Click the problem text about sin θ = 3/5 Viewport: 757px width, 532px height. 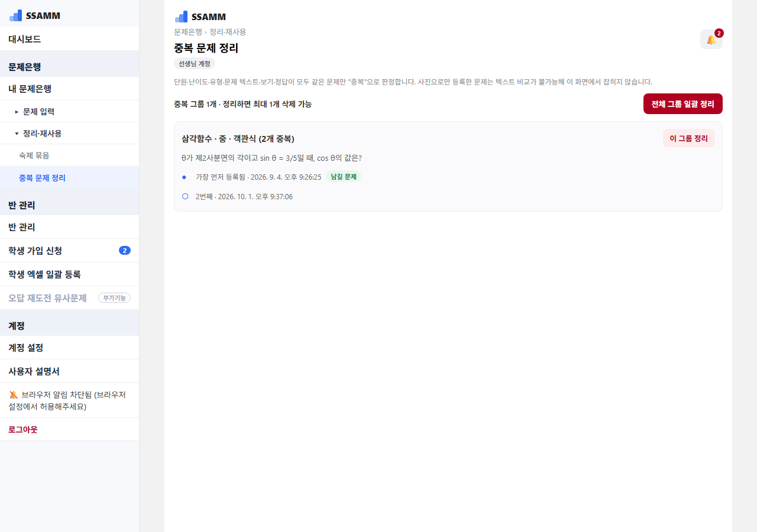tap(271, 158)
